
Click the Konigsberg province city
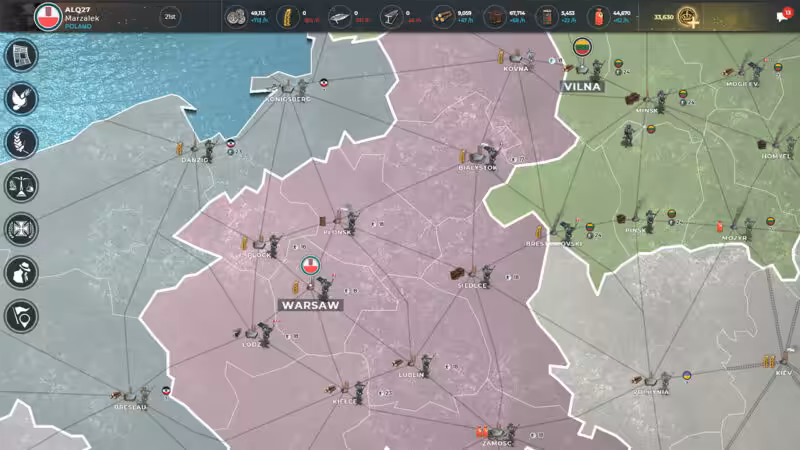288,88
